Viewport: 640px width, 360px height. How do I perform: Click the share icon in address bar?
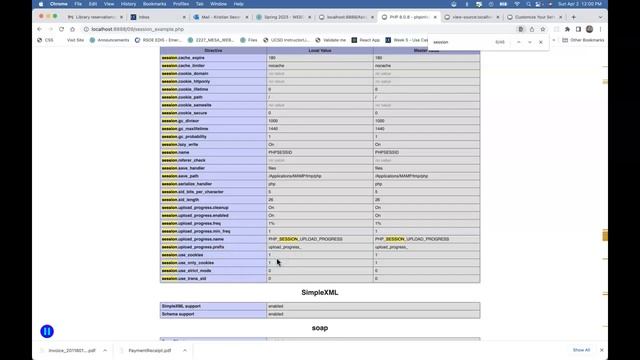[532, 29]
